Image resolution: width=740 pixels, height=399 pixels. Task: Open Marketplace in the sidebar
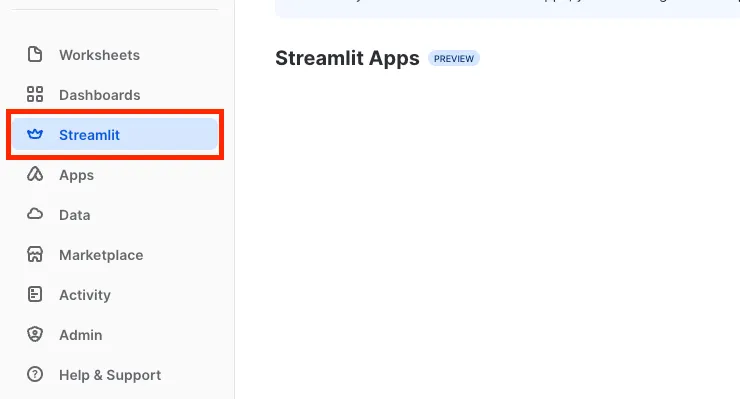click(x=101, y=255)
